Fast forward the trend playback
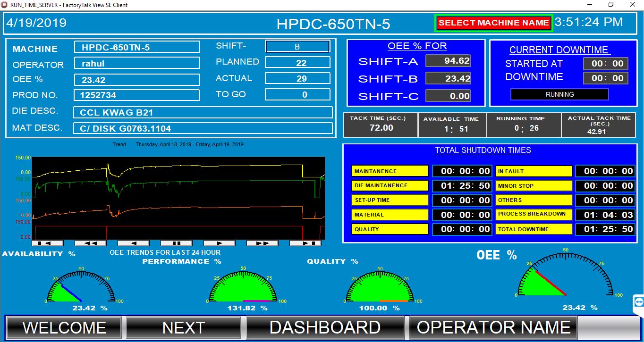Screen dimensions: 644x342 [263, 242]
